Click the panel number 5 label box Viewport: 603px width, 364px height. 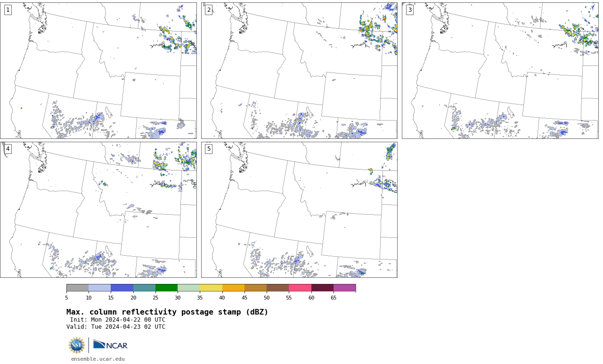(x=209, y=149)
